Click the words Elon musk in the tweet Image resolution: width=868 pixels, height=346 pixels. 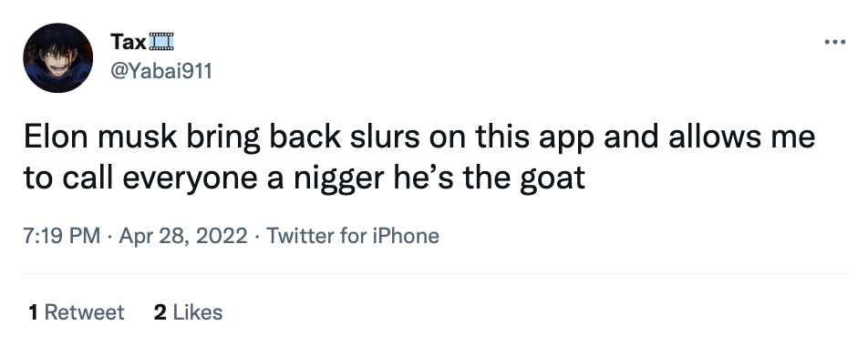click(x=100, y=137)
